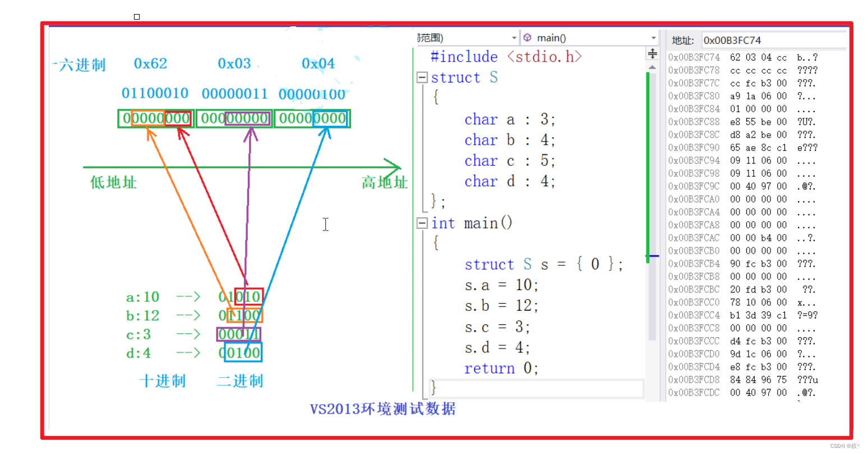Click the statement 's.a = 10;'

[x=501, y=285]
